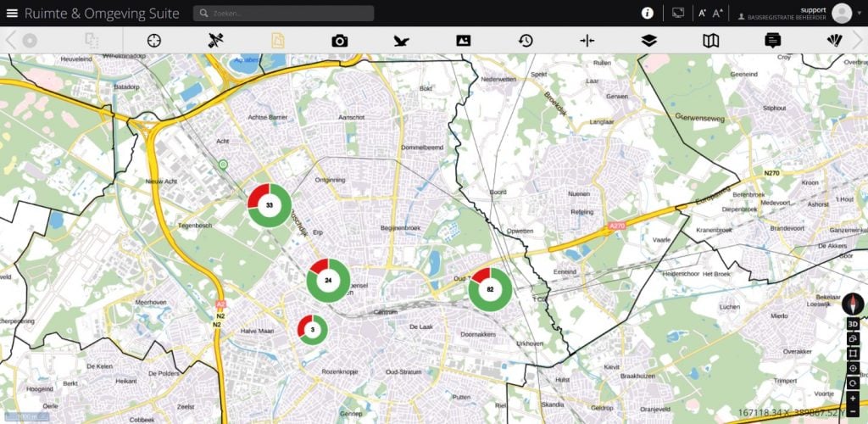Expand the user account dropdown arrow
This screenshot has height=424, width=868.
coord(860,14)
